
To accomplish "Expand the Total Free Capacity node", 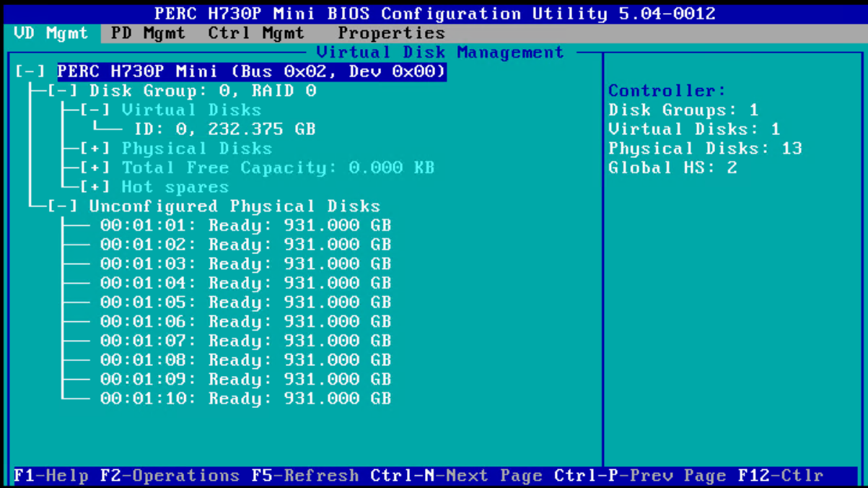I will (x=95, y=167).
